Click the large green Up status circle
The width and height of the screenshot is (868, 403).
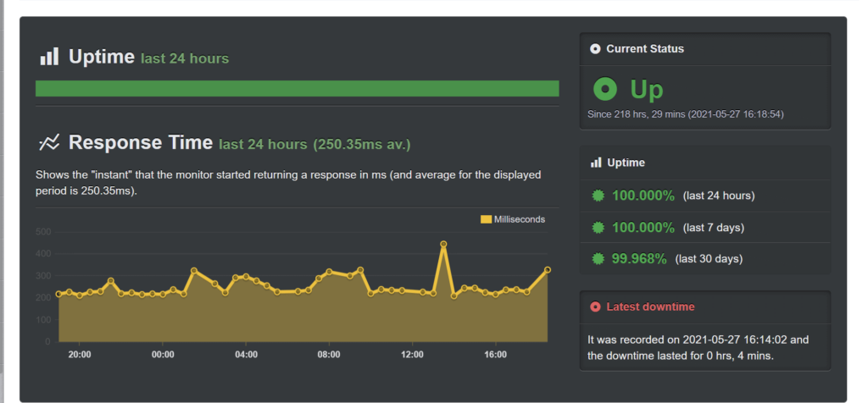[x=605, y=89]
